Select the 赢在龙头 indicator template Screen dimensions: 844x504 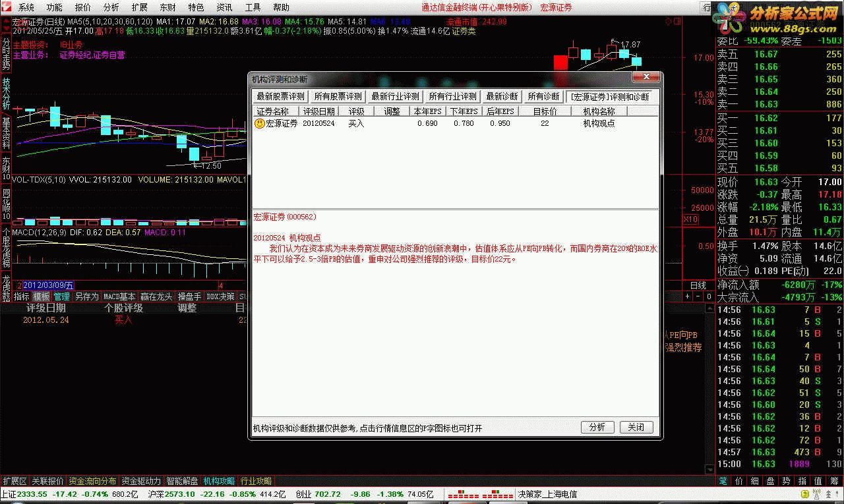point(157,297)
